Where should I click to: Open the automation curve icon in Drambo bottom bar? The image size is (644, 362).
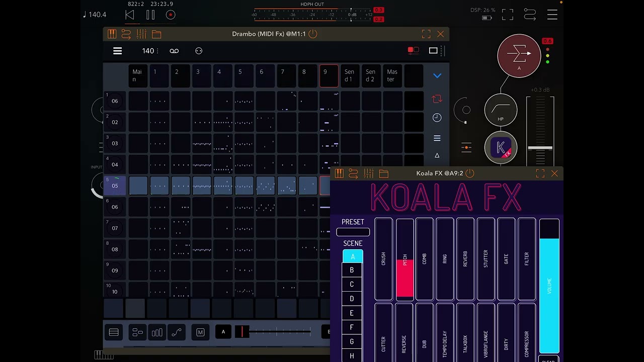tap(177, 332)
